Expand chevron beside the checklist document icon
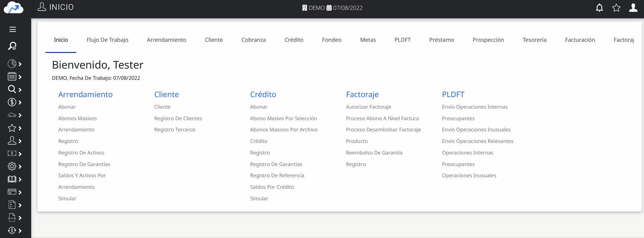 coord(20,205)
